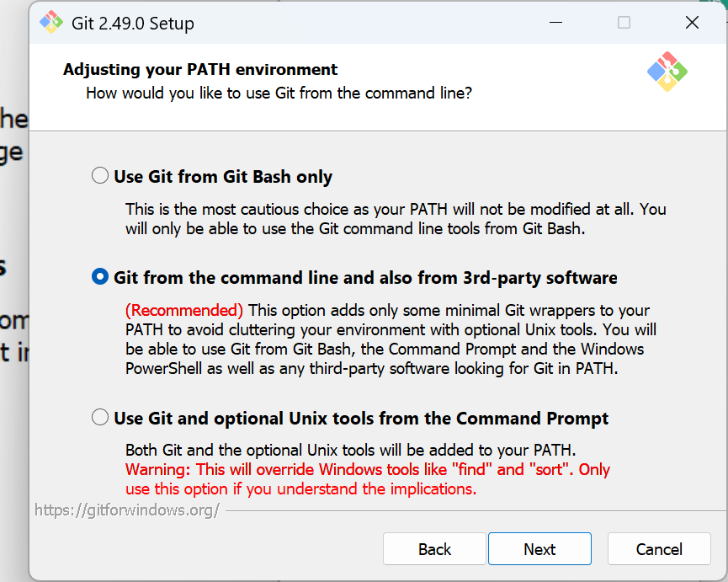The width and height of the screenshot is (728, 582).
Task: Click the red Warning text about overriding Windows tools
Action: tap(367, 479)
